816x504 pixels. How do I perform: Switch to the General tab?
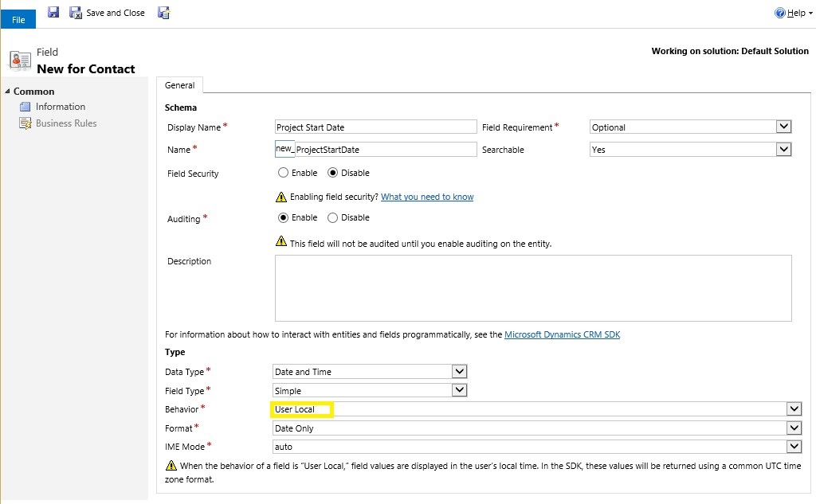179,85
